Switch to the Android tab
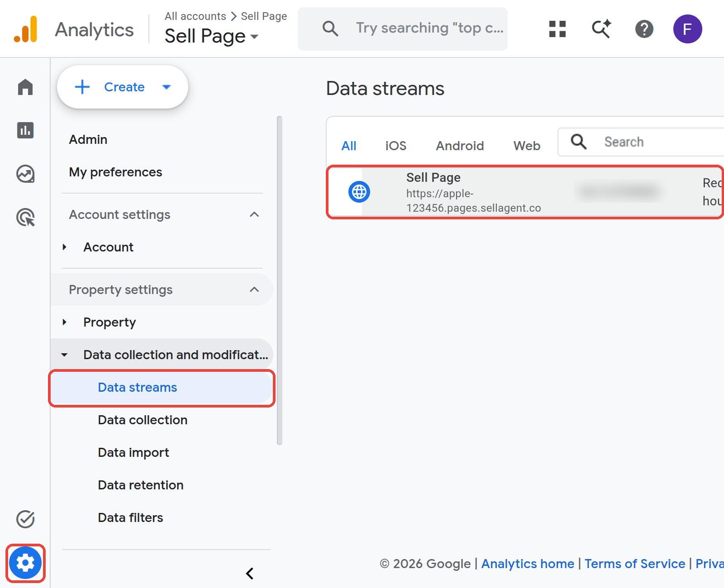Viewport: 724px width, 588px height. (460, 146)
